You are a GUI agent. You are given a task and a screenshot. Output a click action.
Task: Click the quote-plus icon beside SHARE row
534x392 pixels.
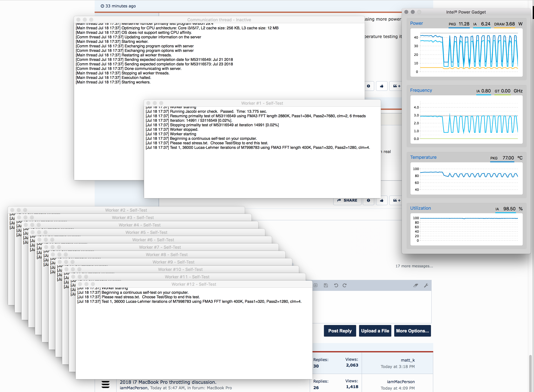coord(396,201)
